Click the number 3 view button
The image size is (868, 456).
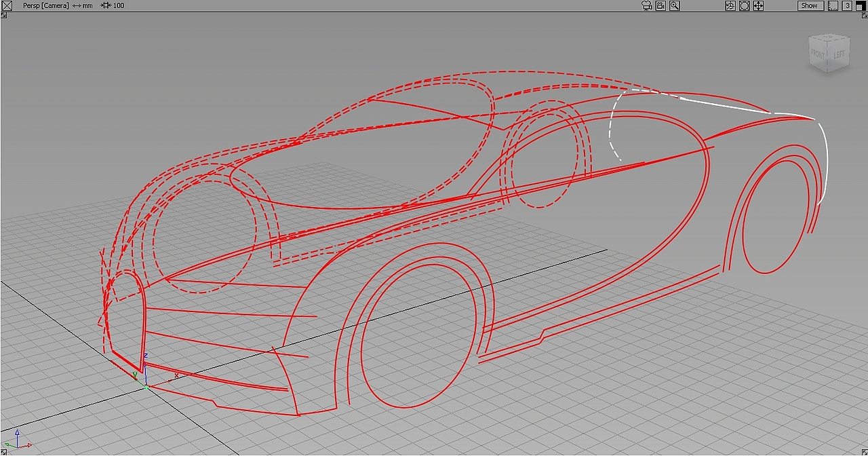tap(847, 5)
